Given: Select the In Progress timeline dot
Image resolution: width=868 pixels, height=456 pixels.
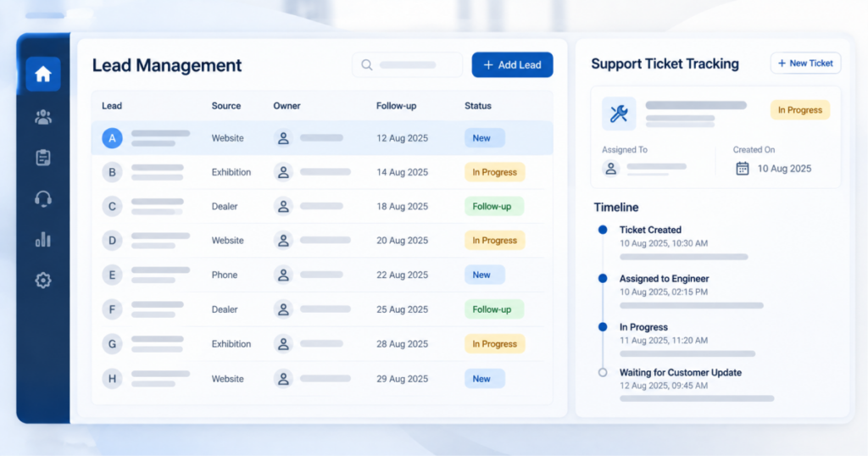Looking at the screenshot, I should [603, 327].
